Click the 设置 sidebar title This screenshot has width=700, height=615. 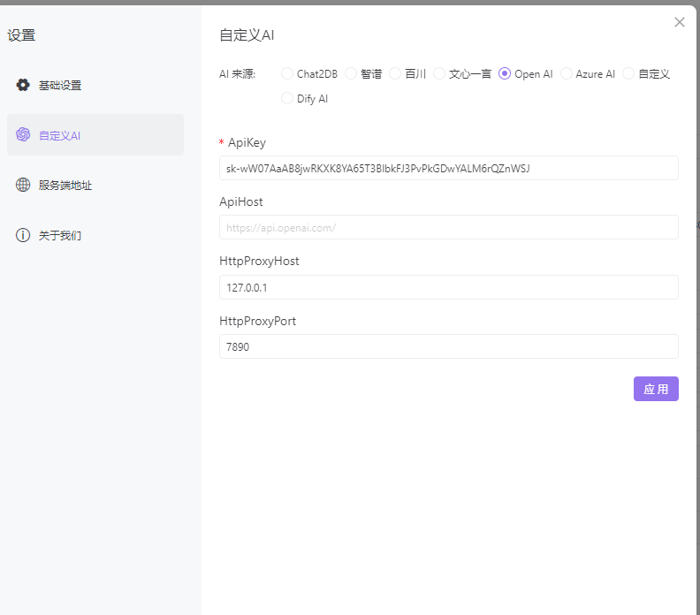click(x=21, y=35)
